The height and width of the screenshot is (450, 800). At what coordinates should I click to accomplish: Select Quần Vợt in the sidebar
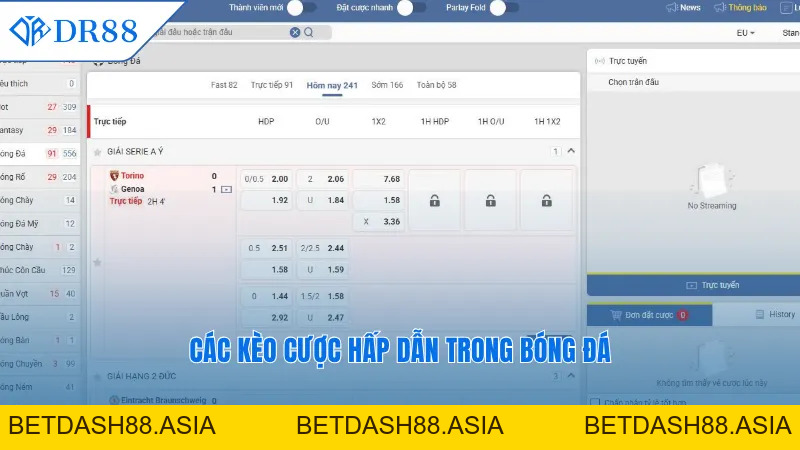point(40,294)
